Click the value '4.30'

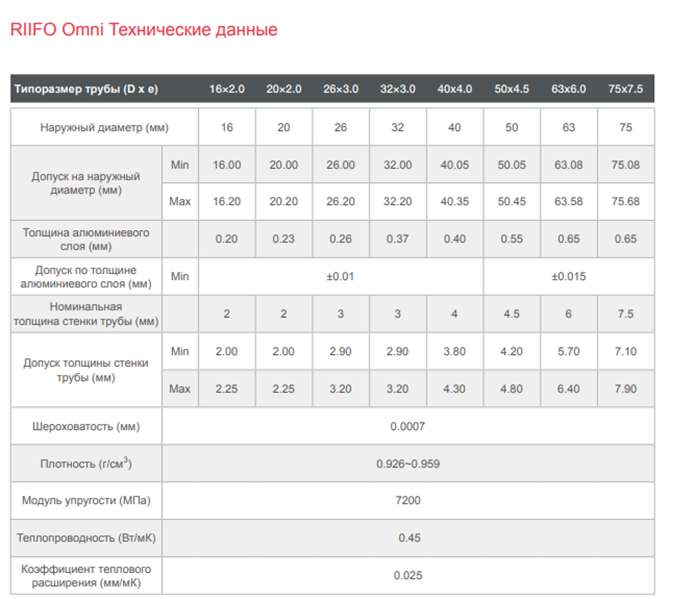pyautogui.click(x=455, y=389)
